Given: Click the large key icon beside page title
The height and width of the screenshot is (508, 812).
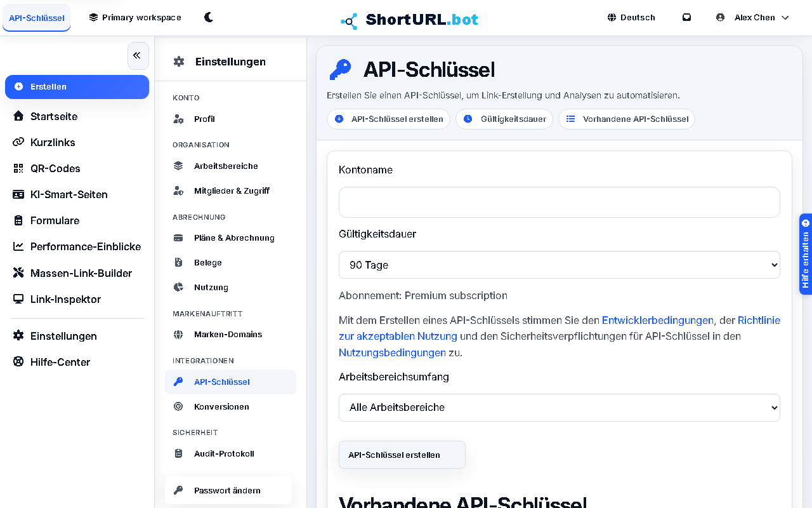Looking at the screenshot, I should coord(340,69).
